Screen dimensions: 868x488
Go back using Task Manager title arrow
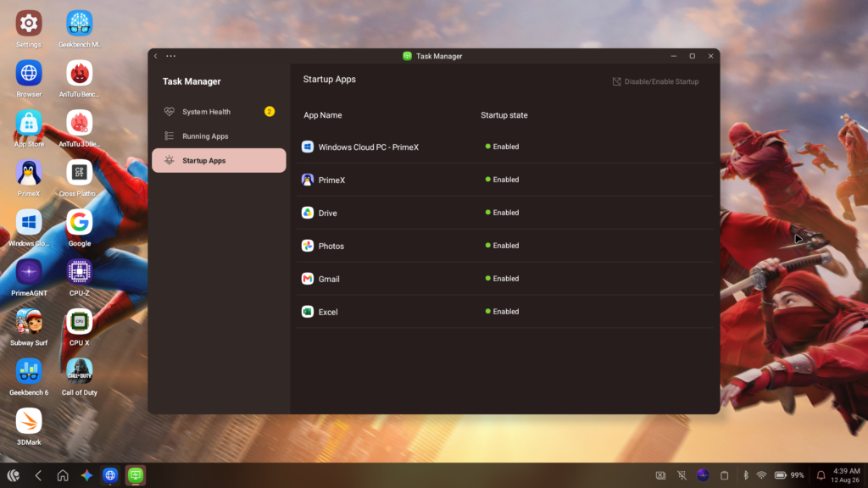[x=156, y=56]
